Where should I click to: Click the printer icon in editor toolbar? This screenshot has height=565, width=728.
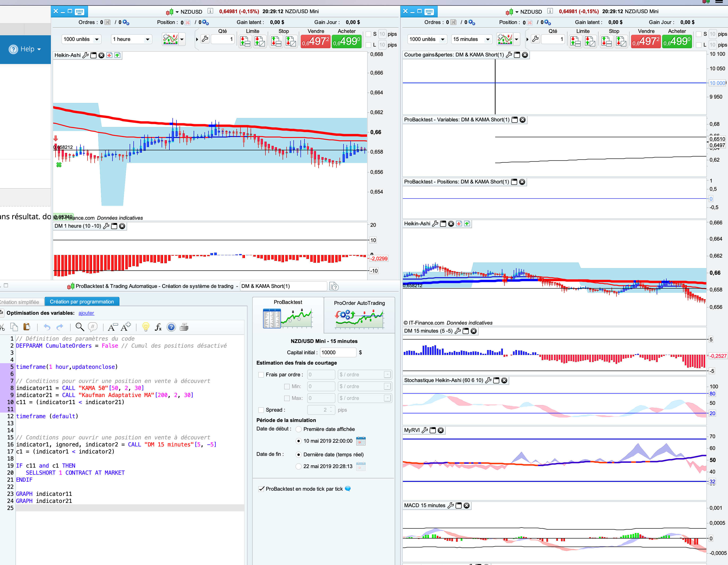tap(184, 327)
